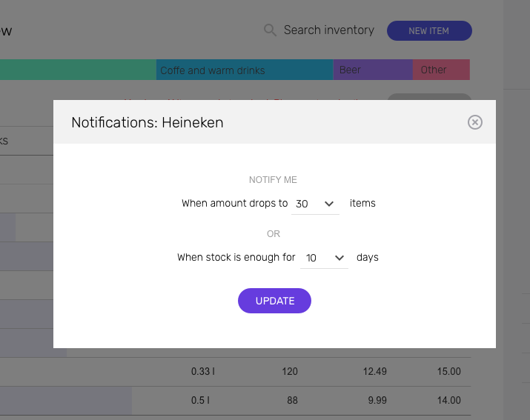Click the search magnifier icon
The image size is (530, 420).
pyautogui.click(x=270, y=30)
